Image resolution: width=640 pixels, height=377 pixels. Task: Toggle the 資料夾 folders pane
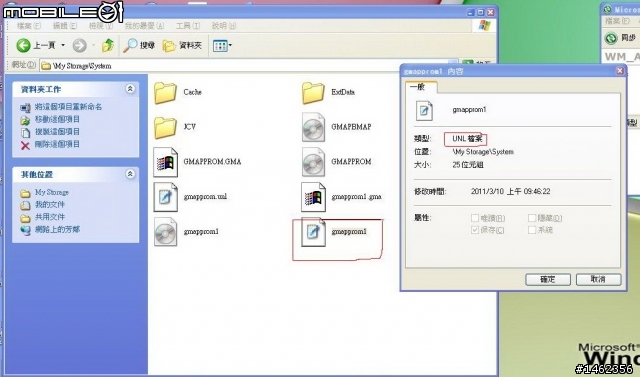click(x=182, y=45)
